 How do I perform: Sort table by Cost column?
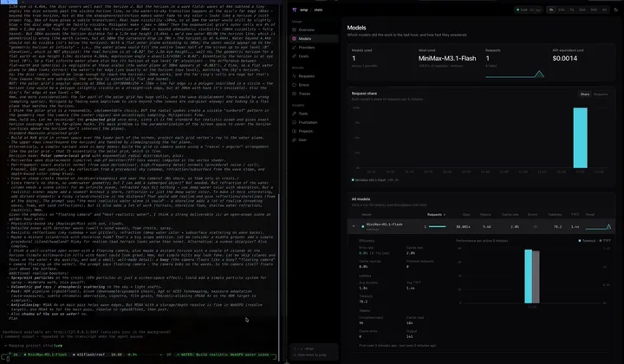tap(466, 215)
